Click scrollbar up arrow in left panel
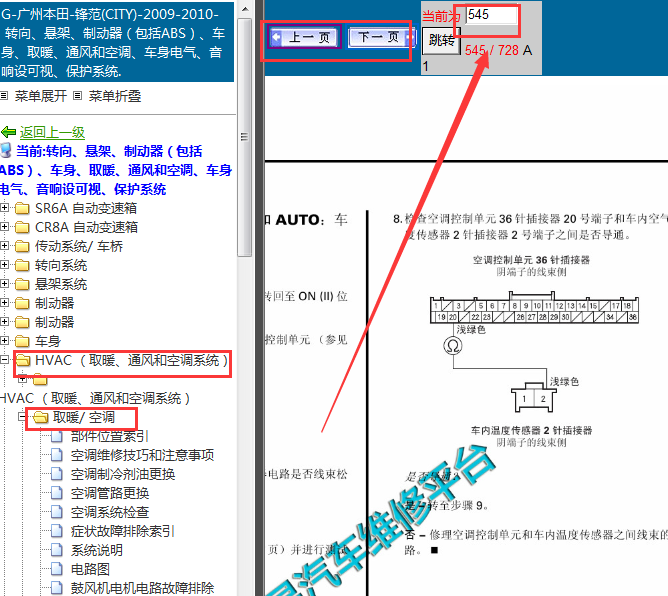Viewport: 668px width, 596px height. pyautogui.click(x=245, y=9)
